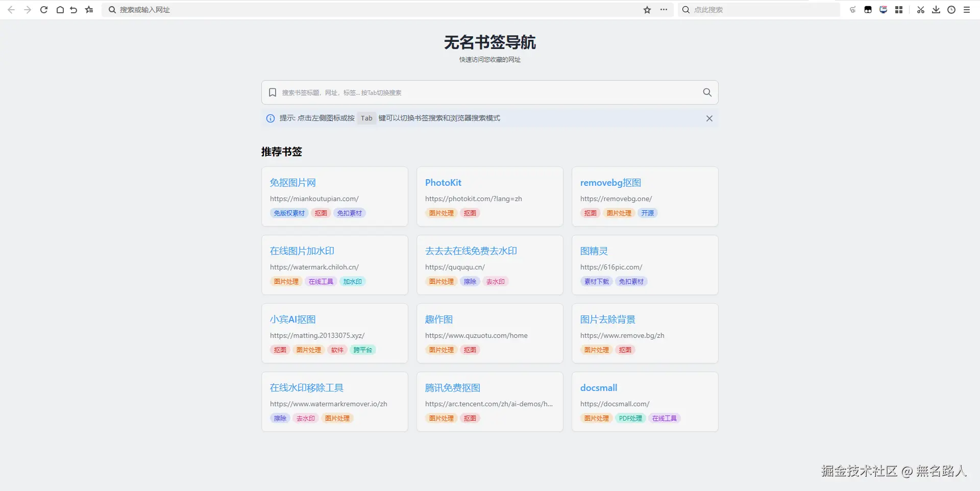Select the 图片处理 tag on 图片去除背景
Screen dimensions: 980x491
coord(597,350)
